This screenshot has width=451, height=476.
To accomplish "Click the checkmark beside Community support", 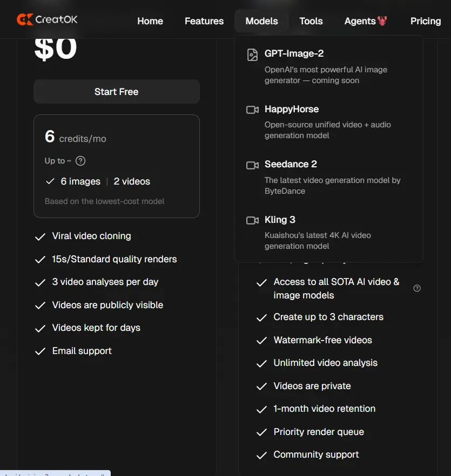I will pos(261,455).
